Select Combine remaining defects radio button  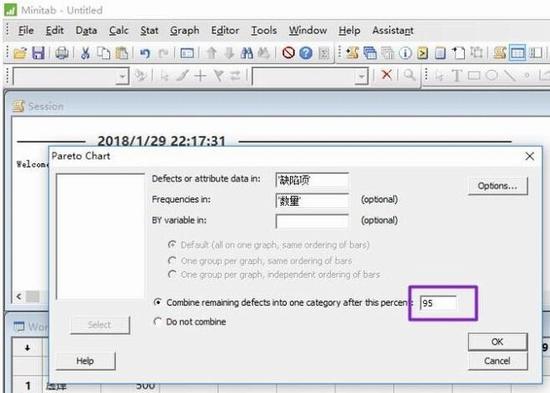(158, 302)
